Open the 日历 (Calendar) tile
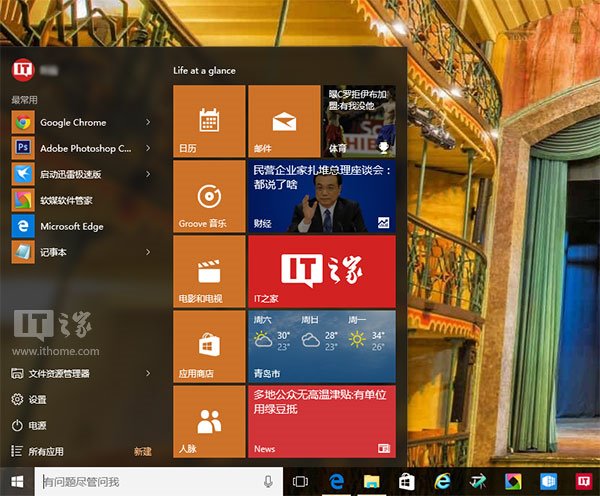Viewport: 600px width, 496px height. coord(209,121)
